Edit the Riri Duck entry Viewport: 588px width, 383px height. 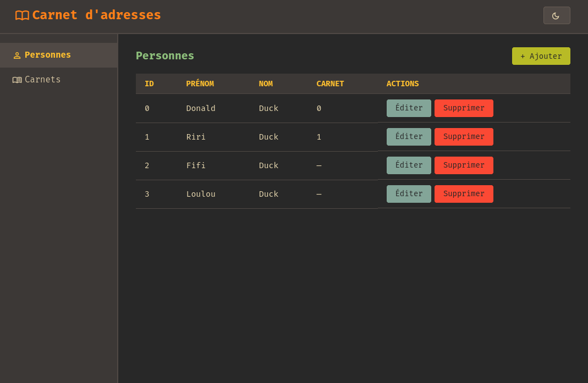click(409, 137)
